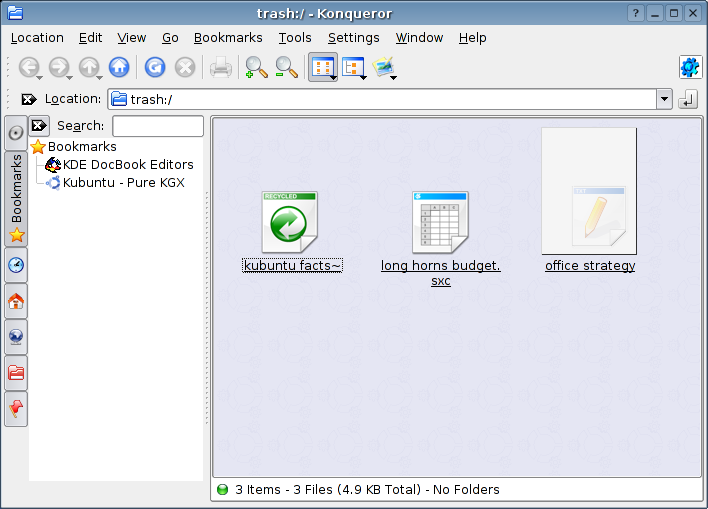The height and width of the screenshot is (509, 708).
Task: Go to the Home location
Action: click(119, 67)
